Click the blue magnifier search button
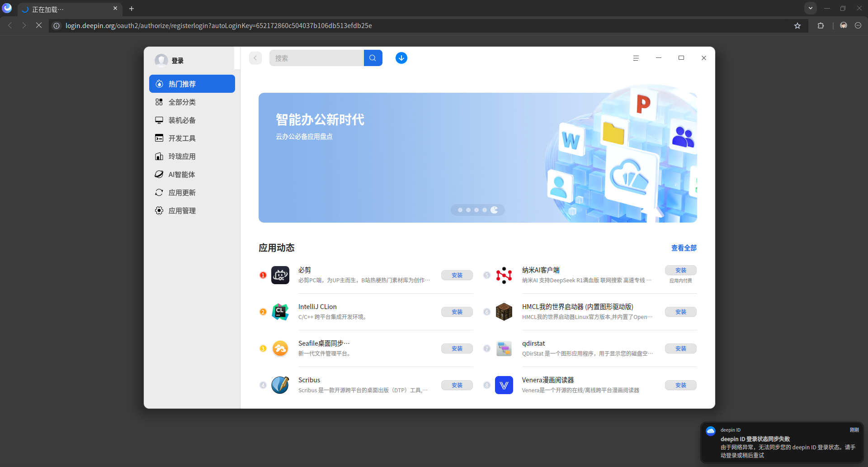The width and height of the screenshot is (868, 467). tap(373, 58)
